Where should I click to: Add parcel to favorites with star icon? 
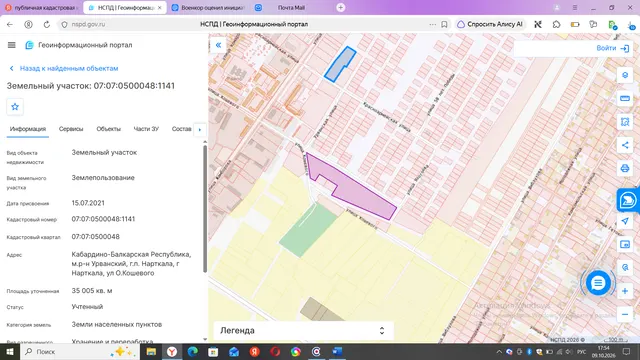[15, 107]
